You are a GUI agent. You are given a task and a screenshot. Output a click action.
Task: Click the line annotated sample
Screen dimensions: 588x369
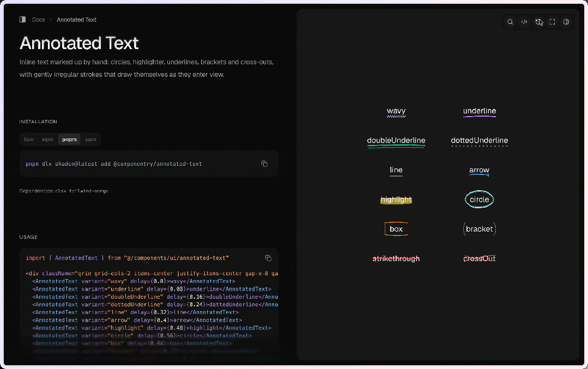click(x=396, y=170)
